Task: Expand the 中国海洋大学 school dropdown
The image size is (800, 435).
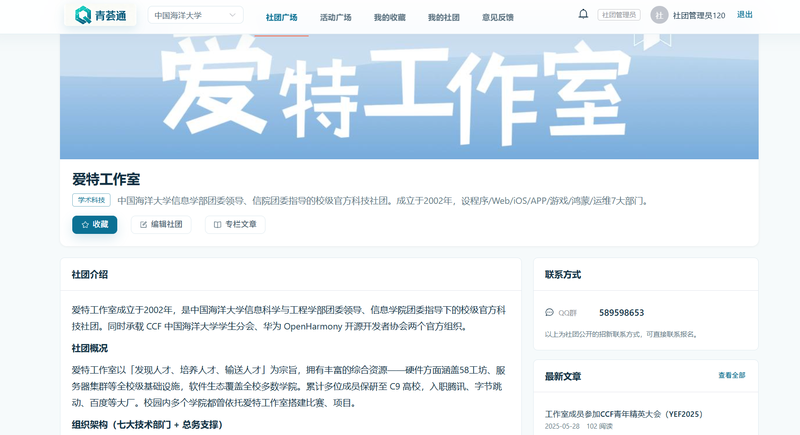Action: (195, 15)
